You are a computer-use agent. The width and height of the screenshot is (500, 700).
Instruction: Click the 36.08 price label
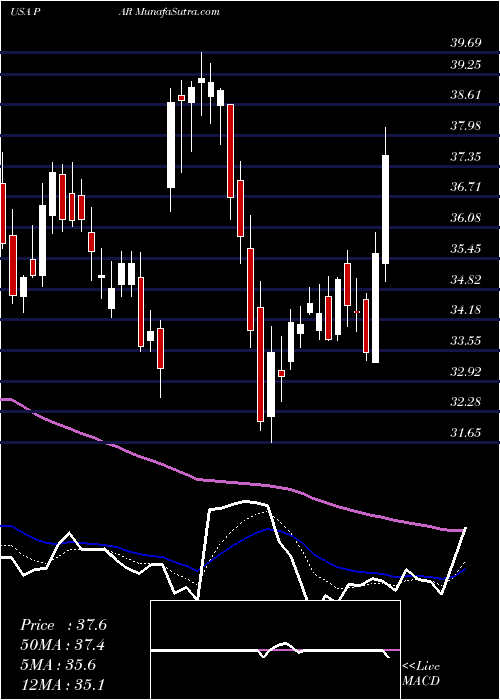(466, 218)
